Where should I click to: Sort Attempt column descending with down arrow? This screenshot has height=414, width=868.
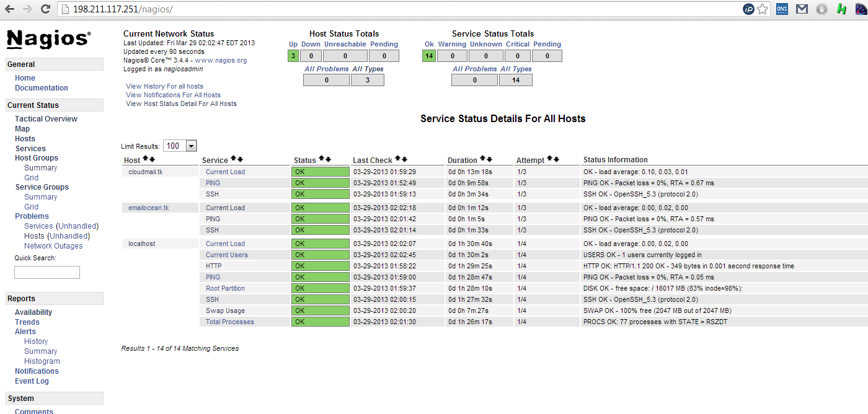pyautogui.click(x=556, y=159)
